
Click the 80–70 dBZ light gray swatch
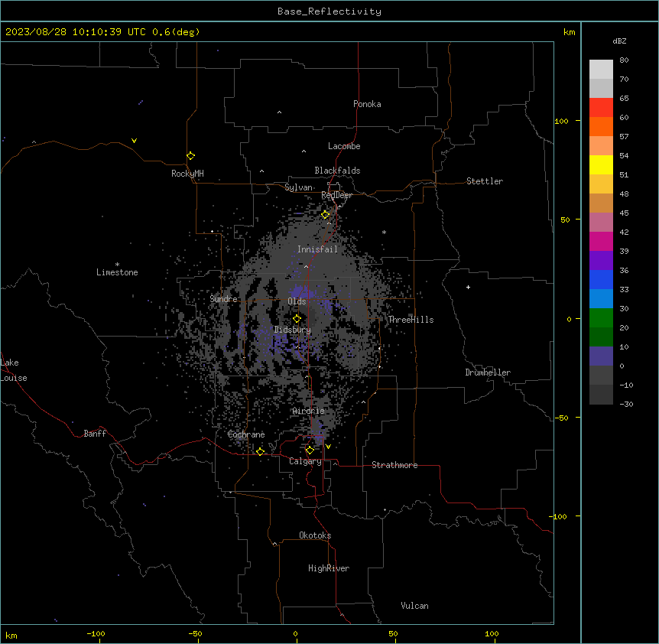click(601, 70)
